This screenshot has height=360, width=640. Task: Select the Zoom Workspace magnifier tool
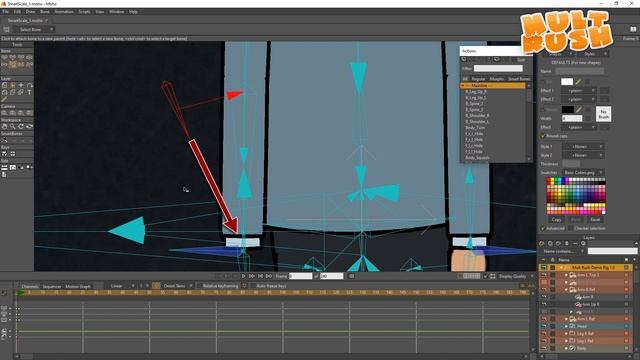pos(13,127)
